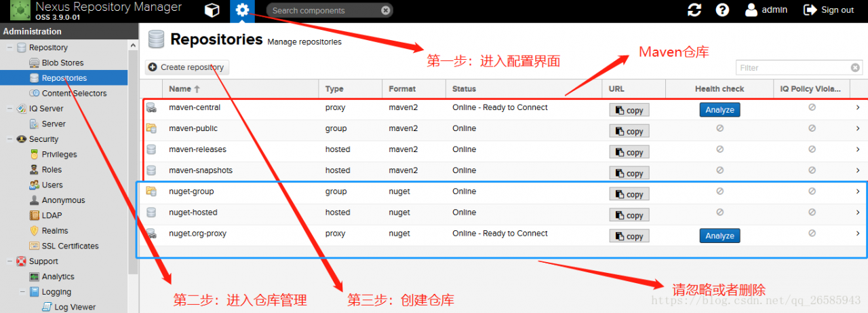Sort by Format column header
The width and height of the screenshot is (868, 313).
click(414, 88)
